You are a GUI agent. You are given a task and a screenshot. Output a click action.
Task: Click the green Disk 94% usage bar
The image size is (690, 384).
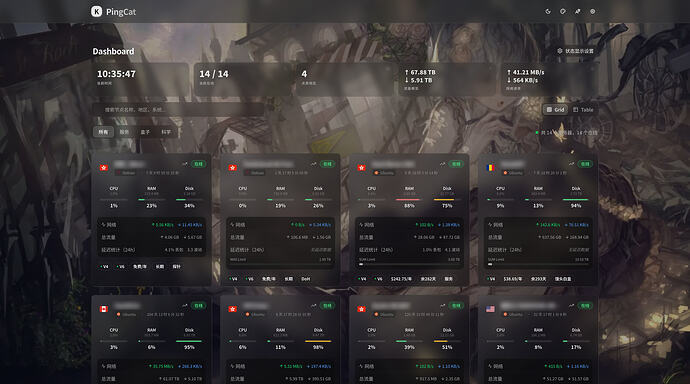click(576, 200)
